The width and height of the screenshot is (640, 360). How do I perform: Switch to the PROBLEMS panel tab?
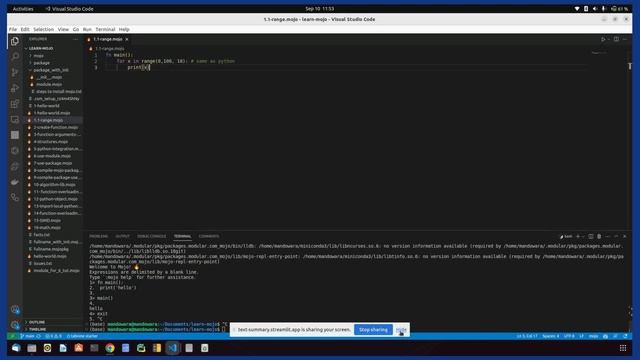[99, 236]
